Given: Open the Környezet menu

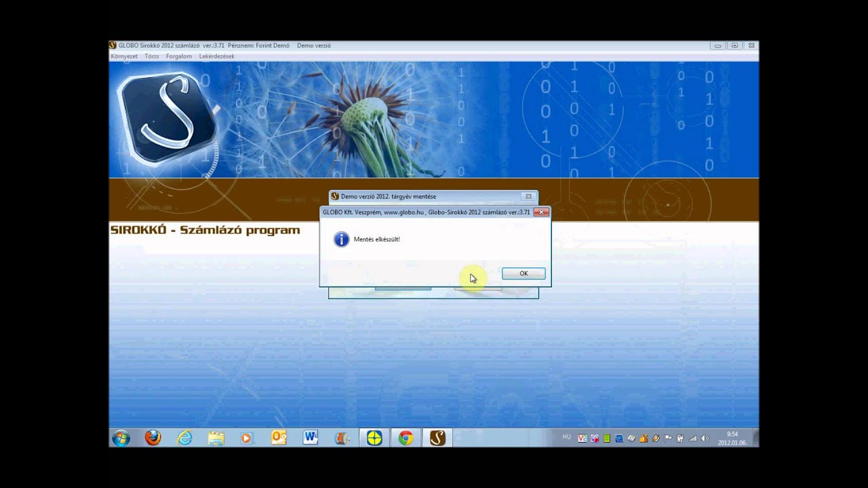Looking at the screenshot, I should point(124,56).
